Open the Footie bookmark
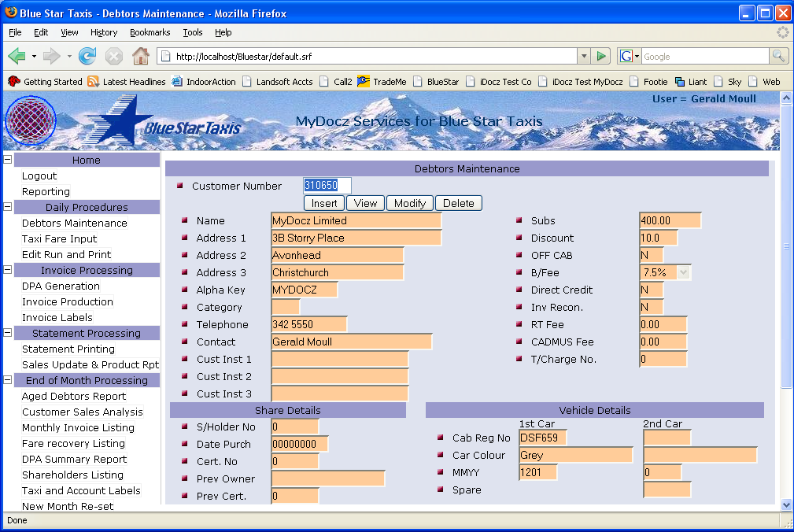The image size is (794, 532). pos(648,82)
